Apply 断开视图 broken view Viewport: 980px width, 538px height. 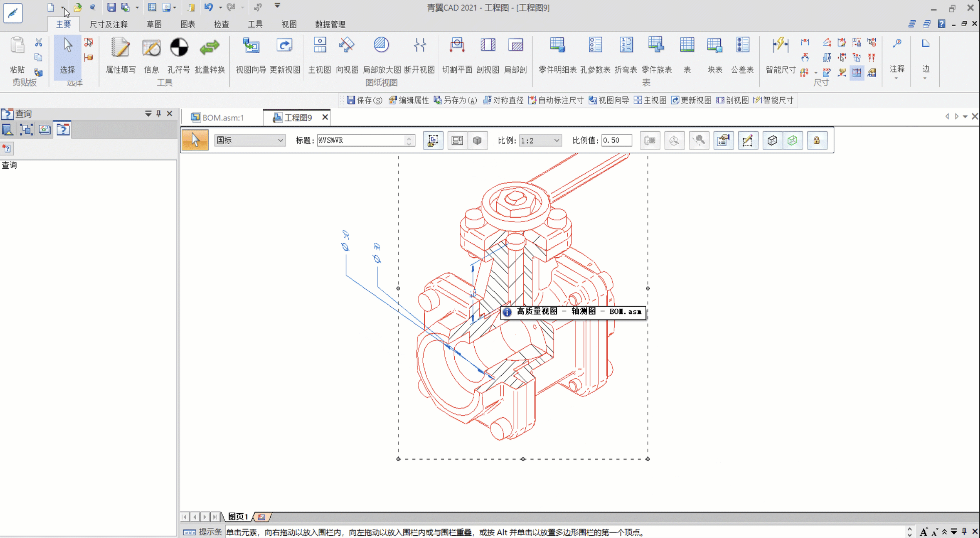419,55
